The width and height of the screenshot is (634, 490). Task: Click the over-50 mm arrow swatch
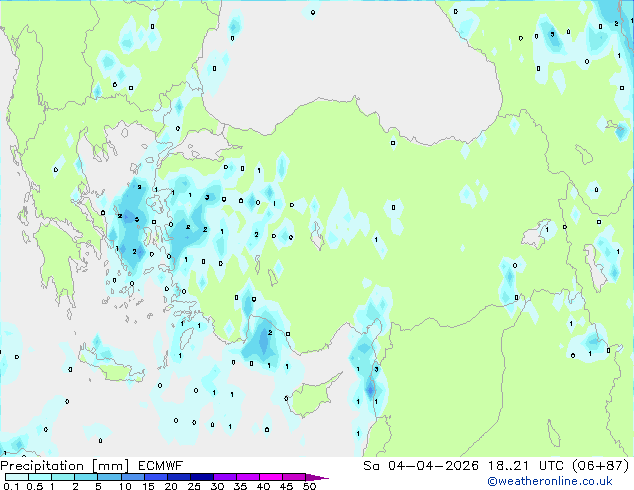tap(317, 477)
